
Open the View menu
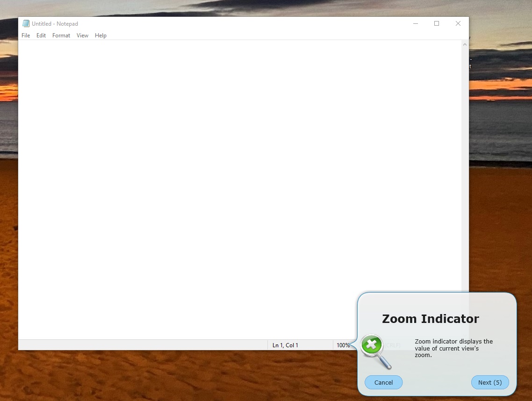tap(82, 35)
